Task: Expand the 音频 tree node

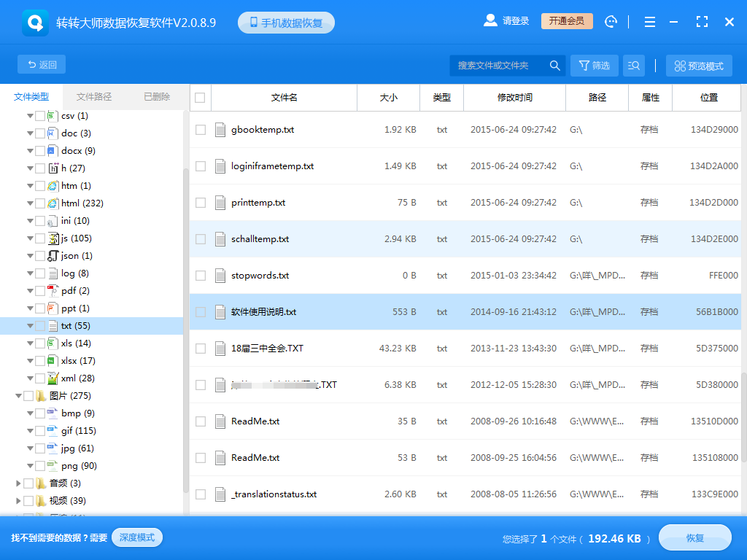Action: [18, 483]
